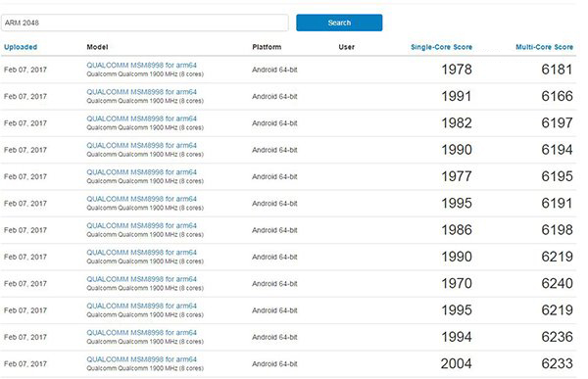Click the multi-core score value 6195

pos(557,176)
